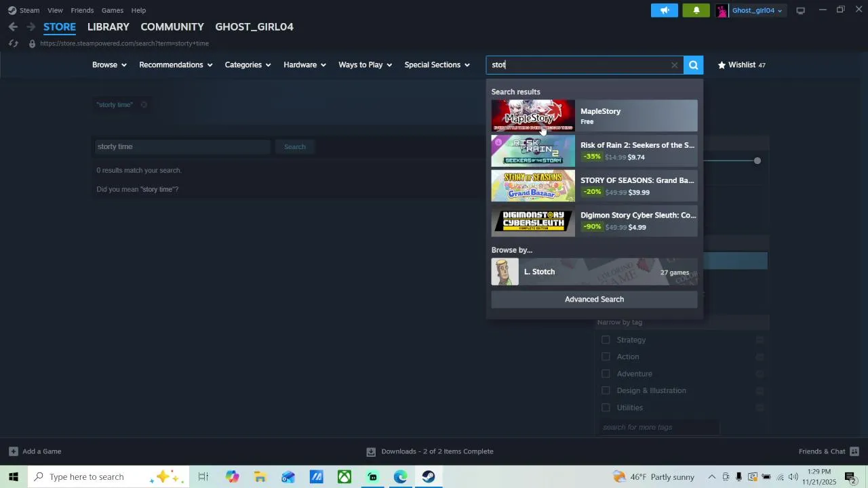Screen dimensions: 868x488
Task: Clear the search box with X
Action: click(674, 65)
